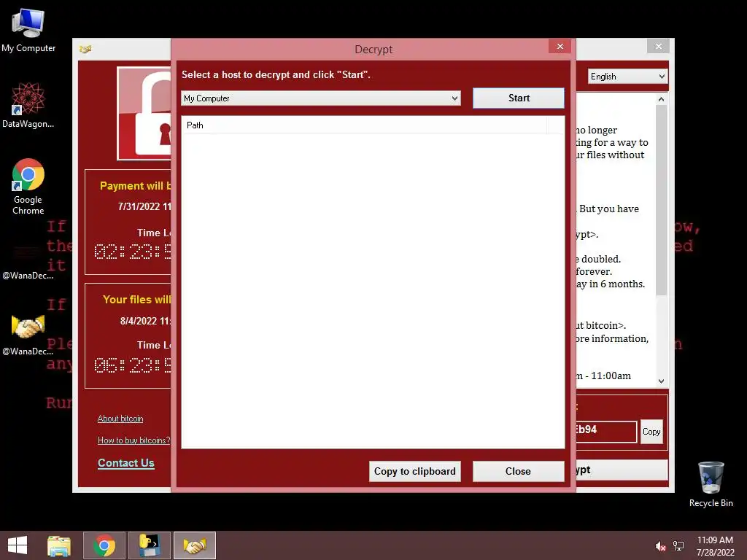Click the message pane scrollbar thumb

661,200
